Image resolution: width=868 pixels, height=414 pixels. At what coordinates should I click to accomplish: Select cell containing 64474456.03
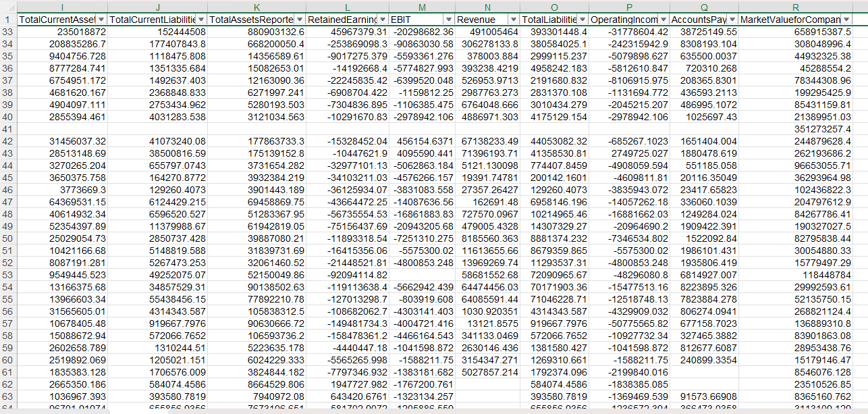(487, 287)
